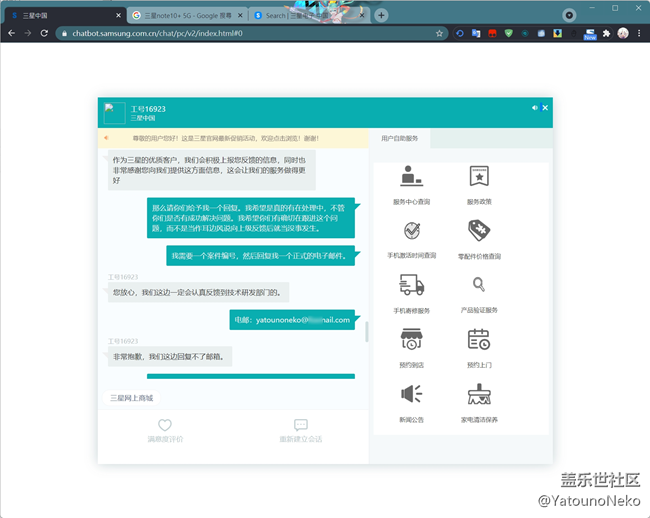Viewport: 650px width, 518px height.
Task: Click the reply 非常抱歉 message bubble
Action: 170,356
